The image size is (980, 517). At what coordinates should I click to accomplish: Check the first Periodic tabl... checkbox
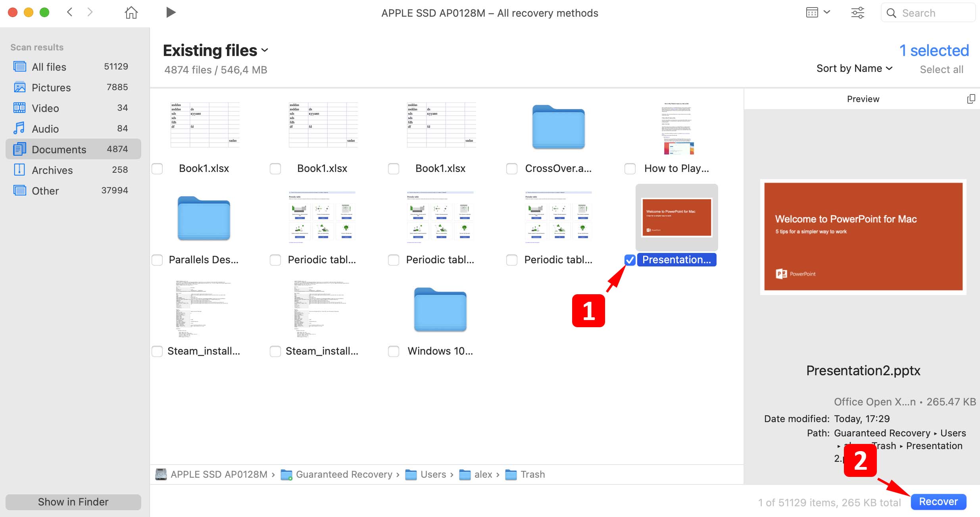point(275,260)
